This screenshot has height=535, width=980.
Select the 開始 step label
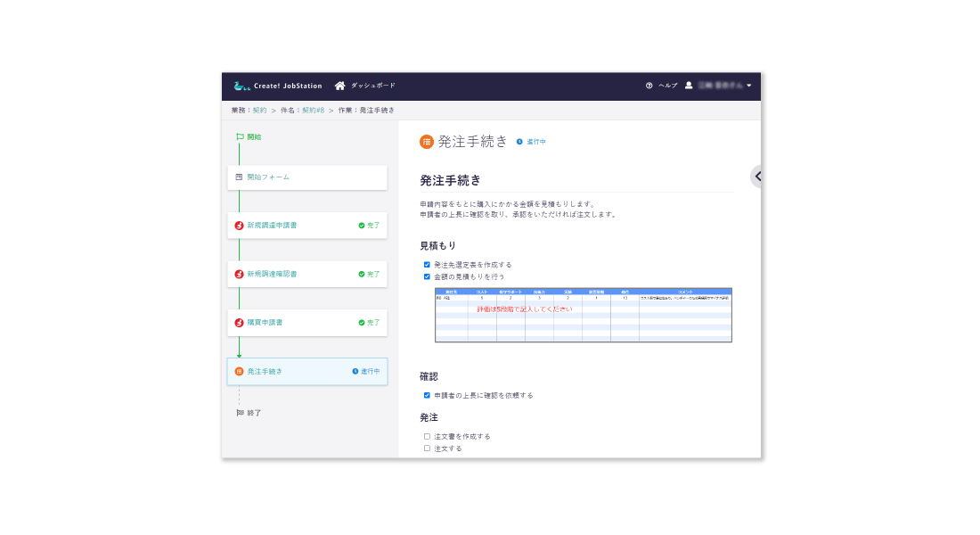tap(254, 136)
